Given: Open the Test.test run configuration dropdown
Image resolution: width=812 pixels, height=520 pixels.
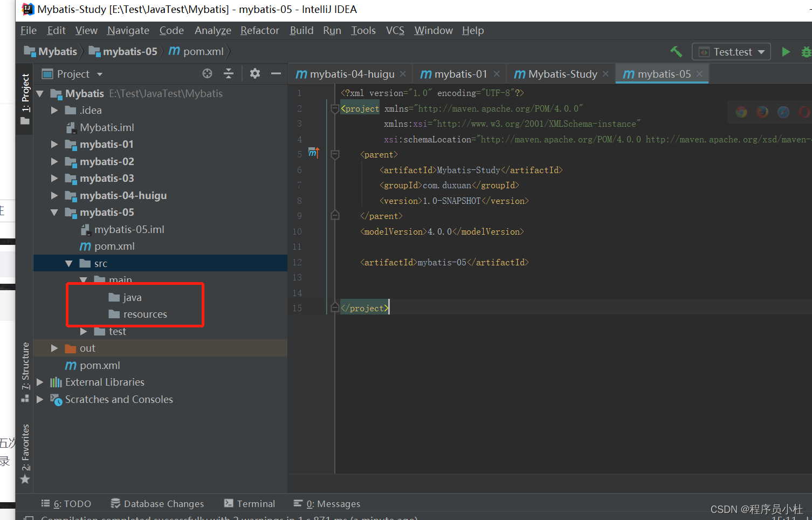Looking at the screenshot, I should [731, 52].
